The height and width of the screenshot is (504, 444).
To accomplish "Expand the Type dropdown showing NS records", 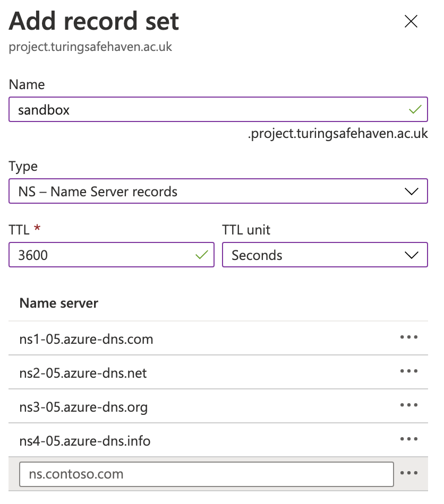I will coord(218,191).
